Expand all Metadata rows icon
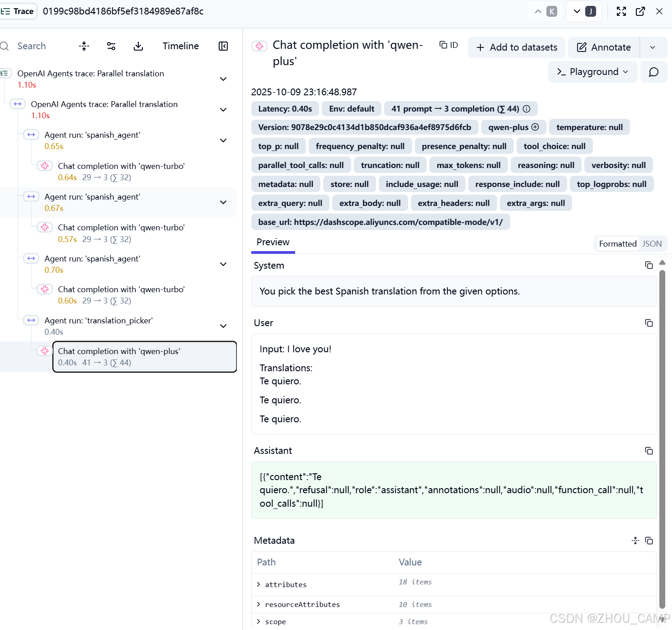This screenshot has width=672, height=630. (x=635, y=541)
